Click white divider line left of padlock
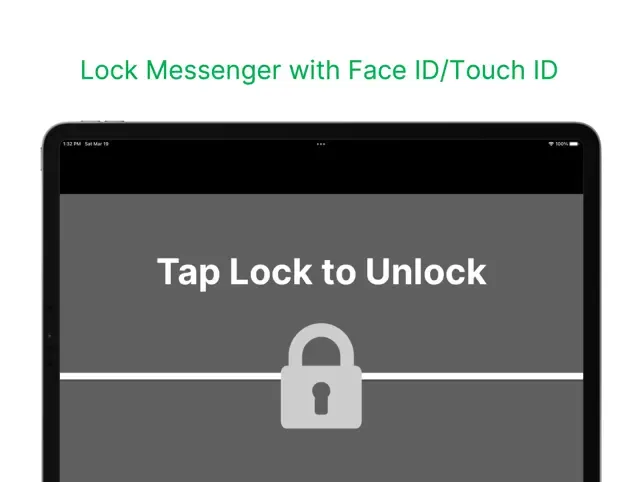 click(x=170, y=376)
